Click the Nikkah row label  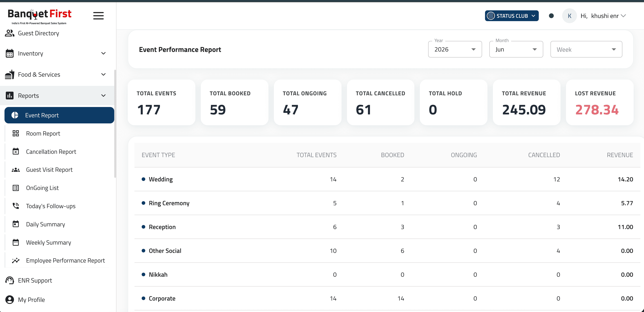[x=158, y=274]
